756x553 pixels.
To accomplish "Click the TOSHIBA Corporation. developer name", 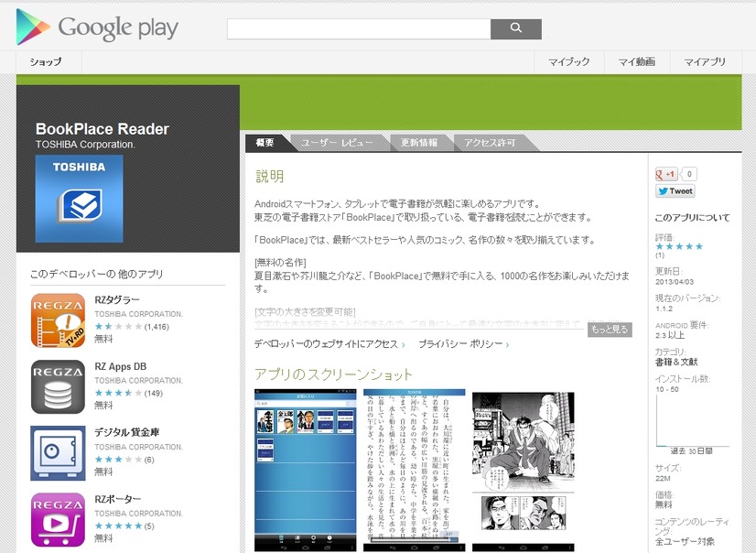I will (x=85, y=144).
